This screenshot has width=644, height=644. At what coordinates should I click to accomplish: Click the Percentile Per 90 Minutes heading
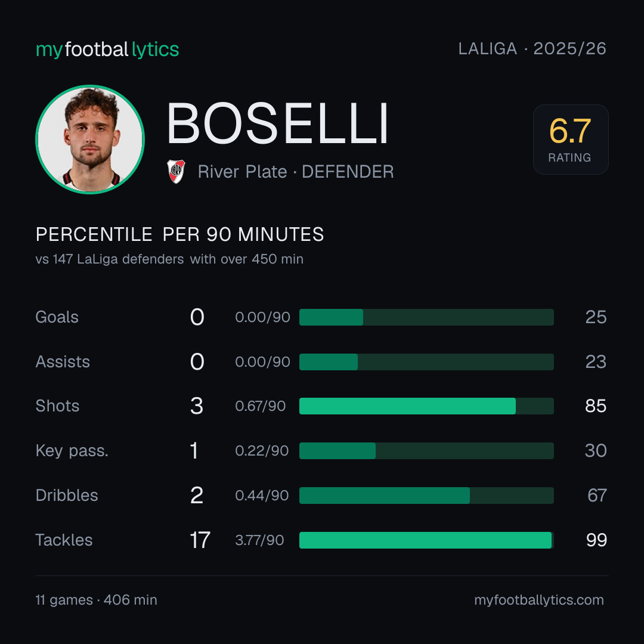click(180, 234)
